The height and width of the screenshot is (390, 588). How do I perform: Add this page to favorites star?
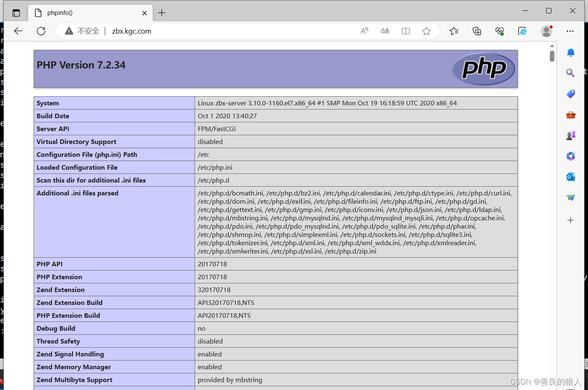click(427, 31)
